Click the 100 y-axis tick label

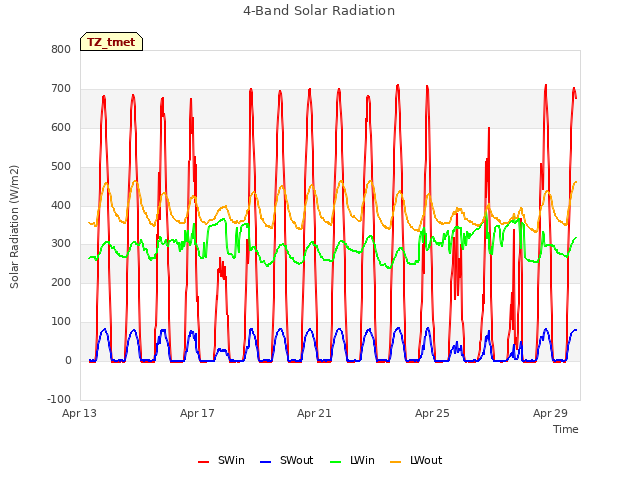[x=61, y=322]
